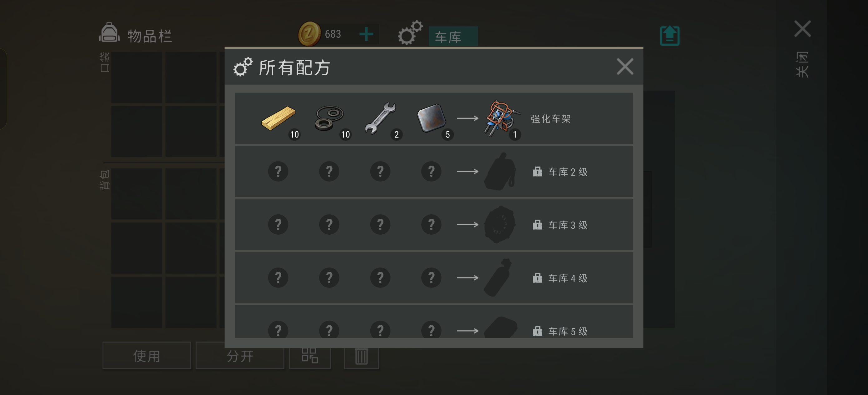The image size is (868, 395).
Task: Tap the metal plate ingredient icon
Action: tap(431, 118)
